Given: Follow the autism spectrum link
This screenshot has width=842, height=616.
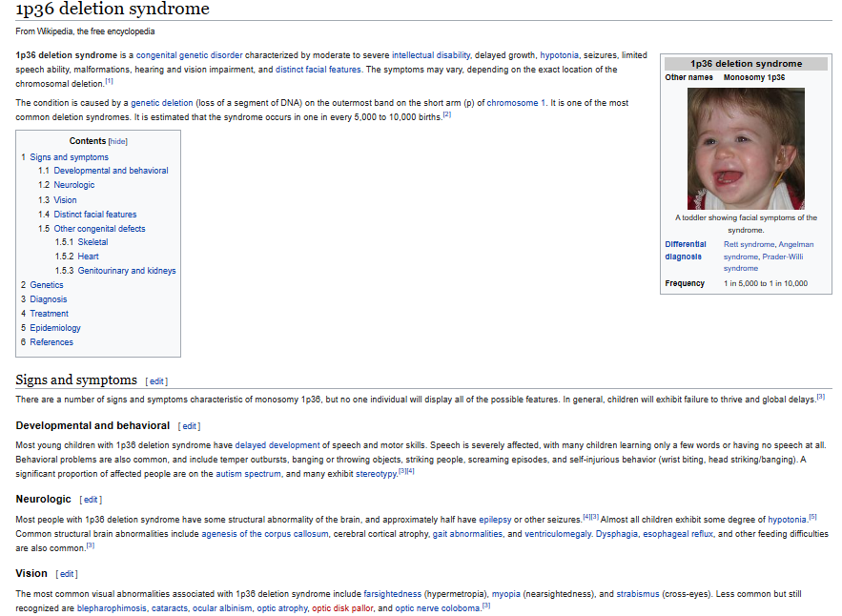Looking at the screenshot, I should pyautogui.click(x=248, y=474).
